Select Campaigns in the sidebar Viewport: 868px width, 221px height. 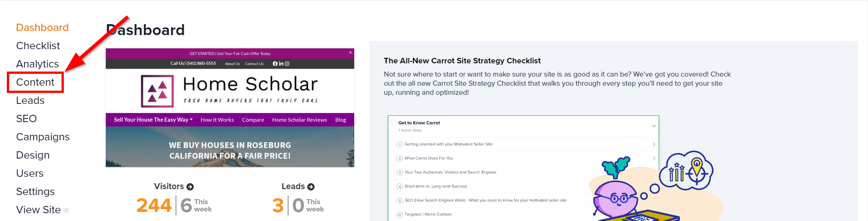pos(43,137)
